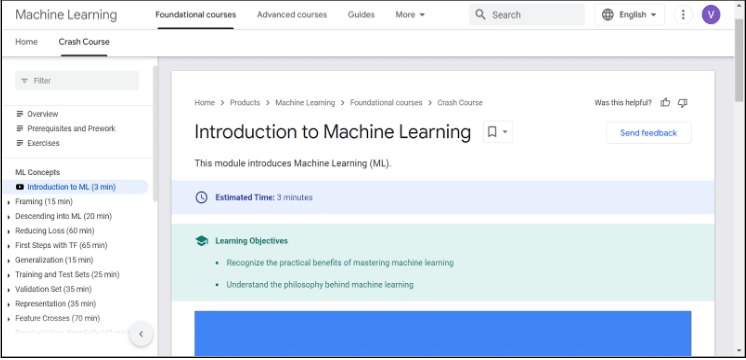Click the filter lines icon in sidebar

25,81
